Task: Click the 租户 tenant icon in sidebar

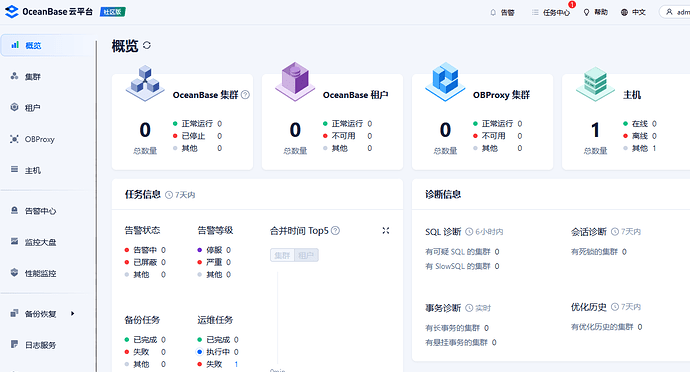Action: [15, 107]
